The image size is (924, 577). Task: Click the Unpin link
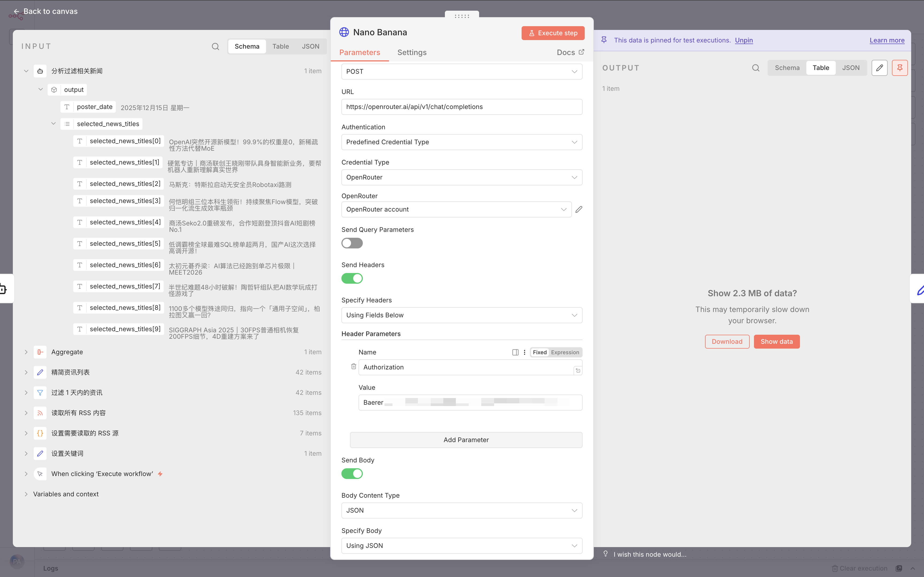(744, 40)
